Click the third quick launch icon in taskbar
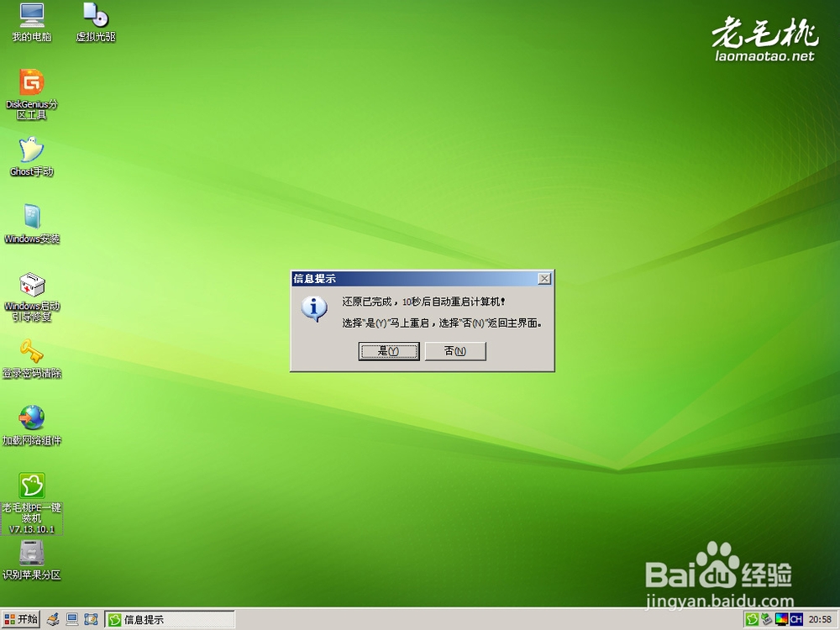The image size is (840, 630). tap(91, 619)
